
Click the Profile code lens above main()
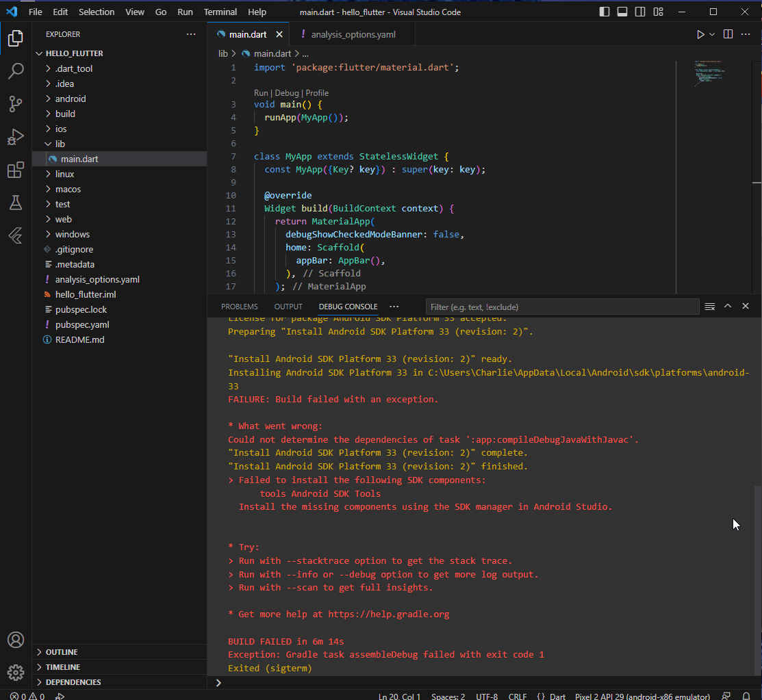(317, 93)
